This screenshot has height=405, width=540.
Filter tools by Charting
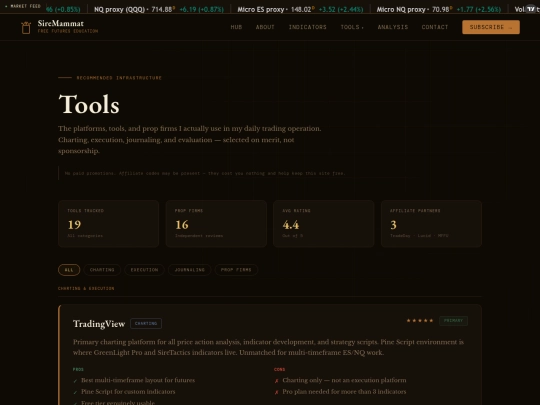coord(102,270)
